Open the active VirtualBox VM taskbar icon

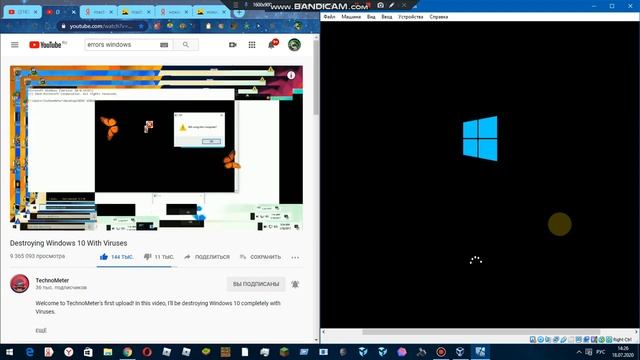tap(480, 352)
